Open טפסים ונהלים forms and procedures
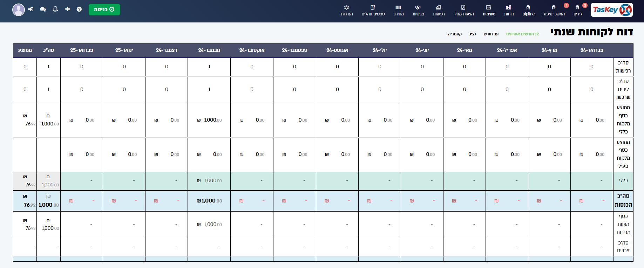Screen dimensions: 644x268 (373, 11)
